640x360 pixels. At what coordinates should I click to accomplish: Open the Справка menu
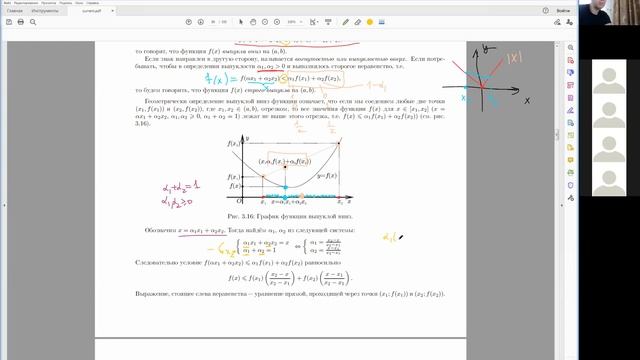93,3
